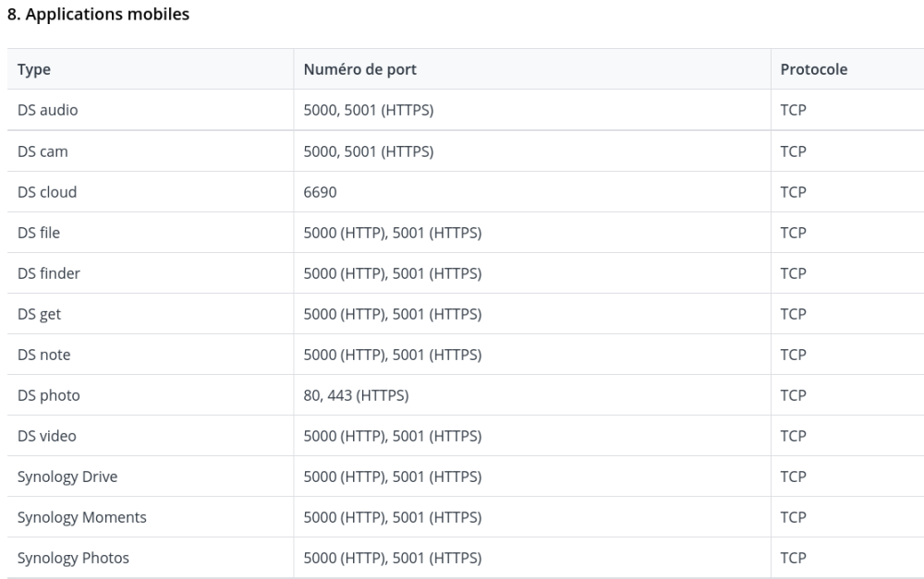
Task: Click the "Synology Moments" row label
Action: pyautogui.click(x=81, y=517)
